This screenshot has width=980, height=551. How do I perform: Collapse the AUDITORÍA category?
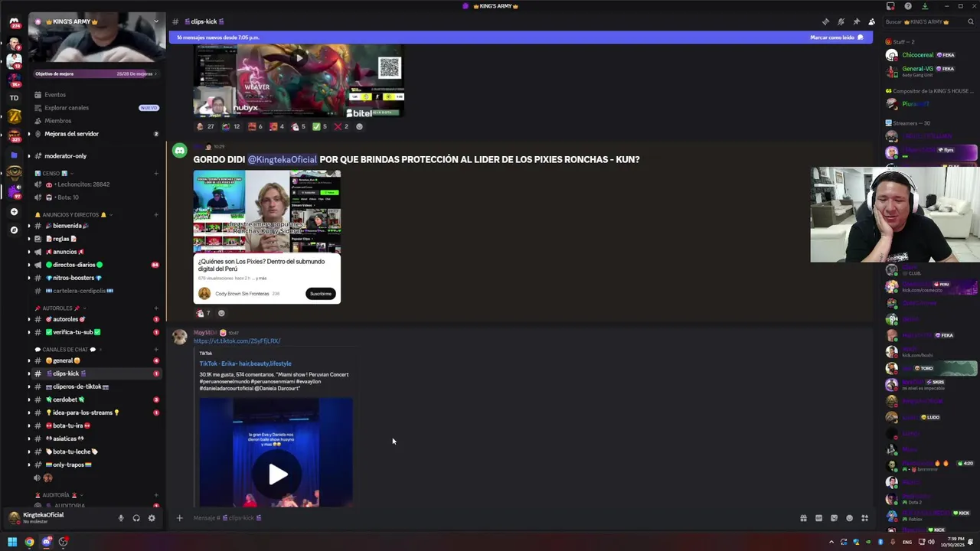coord(60,495)
